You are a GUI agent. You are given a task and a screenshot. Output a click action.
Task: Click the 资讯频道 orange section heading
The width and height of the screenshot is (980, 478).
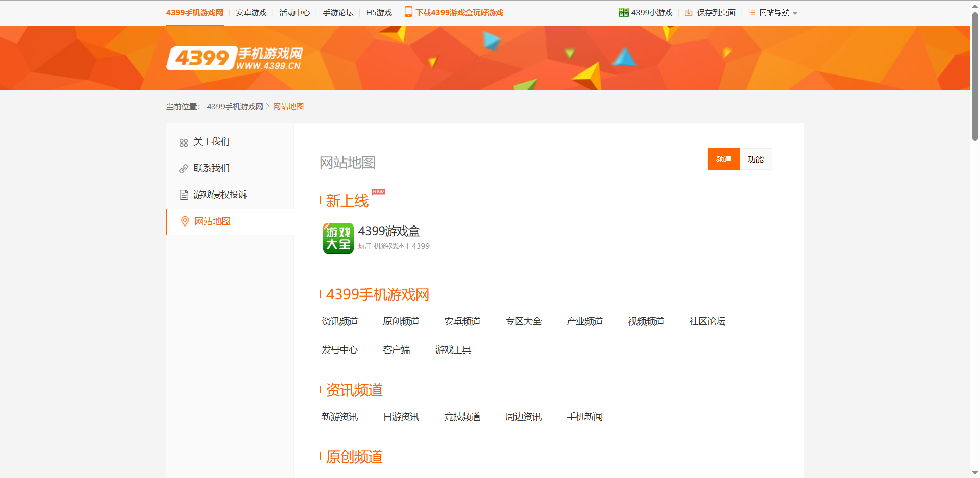354,390
